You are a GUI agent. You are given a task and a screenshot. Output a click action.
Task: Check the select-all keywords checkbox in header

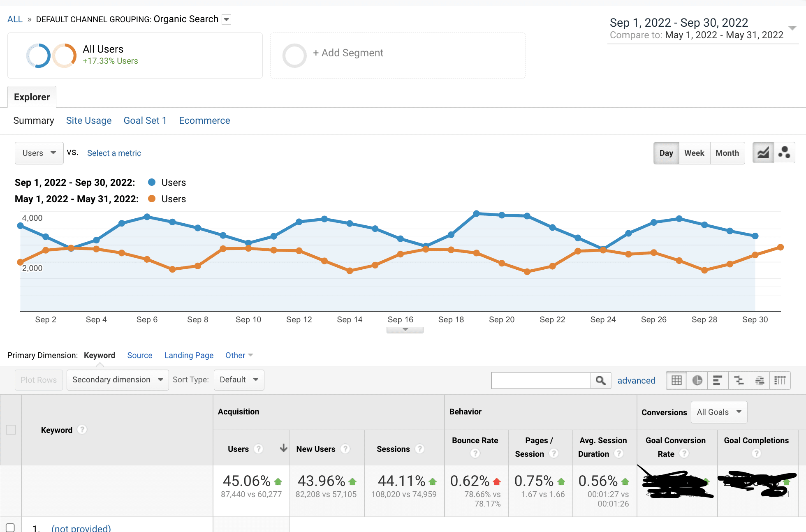11,430
